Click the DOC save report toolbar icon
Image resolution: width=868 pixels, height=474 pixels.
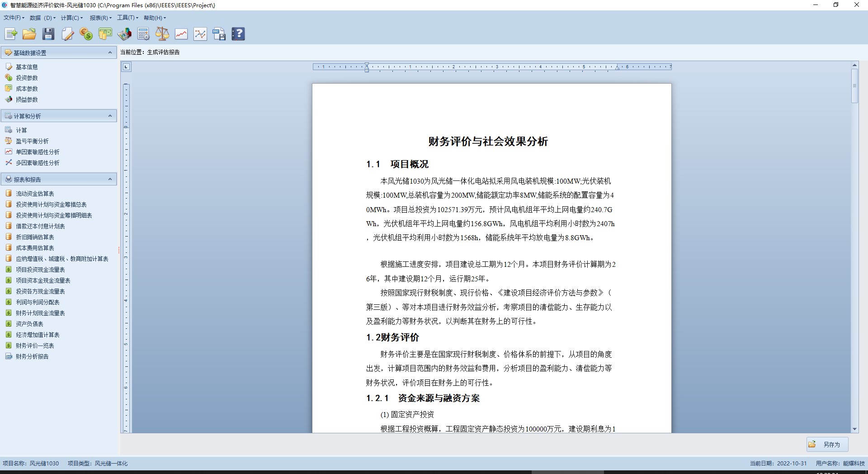[x=219, y=34]
